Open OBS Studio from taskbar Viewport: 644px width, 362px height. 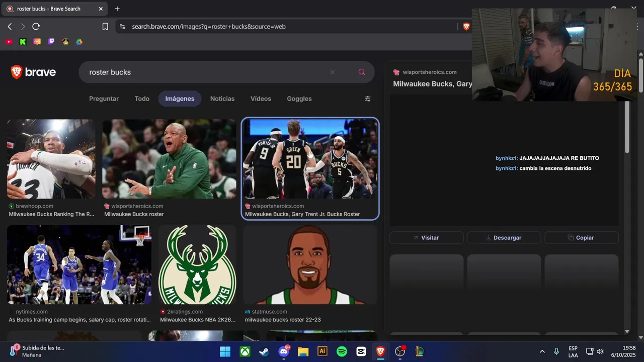400,351
